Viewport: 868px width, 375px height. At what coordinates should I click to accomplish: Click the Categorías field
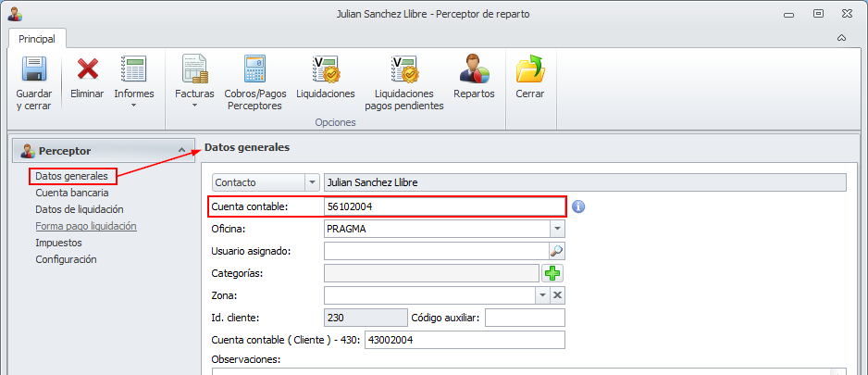pyautogui.click(x=431, y=273)
